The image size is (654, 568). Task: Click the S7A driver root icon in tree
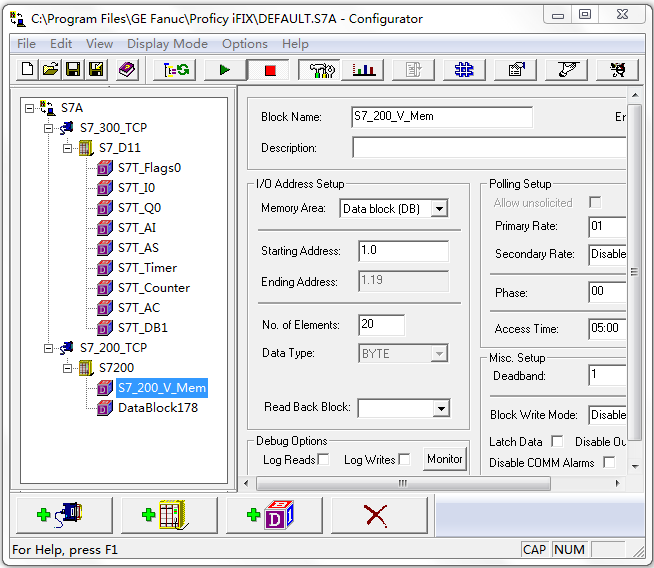point(48,108)
